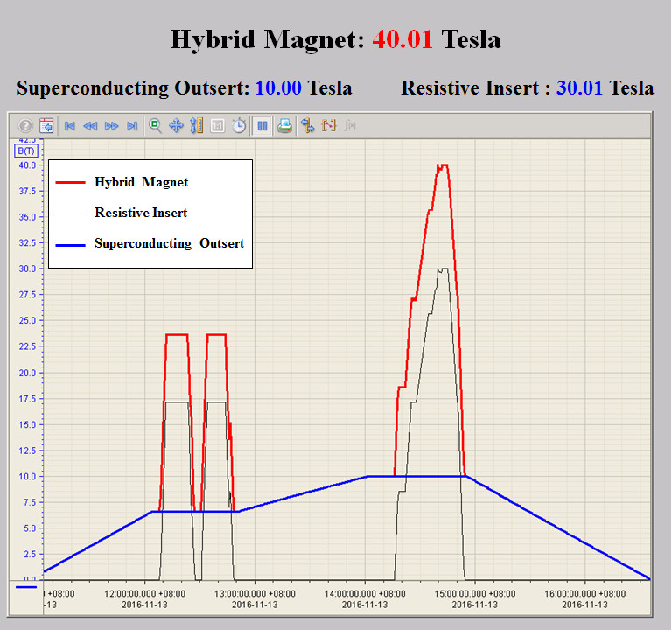Click the grayed-out fx formula icon
Viewport: 672px width, 630px height.
click(x=350, y=126)
